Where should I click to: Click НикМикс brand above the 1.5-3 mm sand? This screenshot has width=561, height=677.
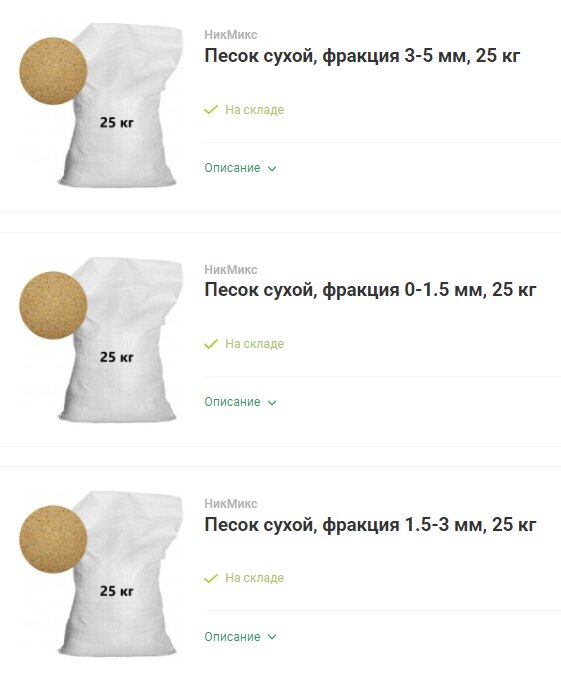point(231,504)
